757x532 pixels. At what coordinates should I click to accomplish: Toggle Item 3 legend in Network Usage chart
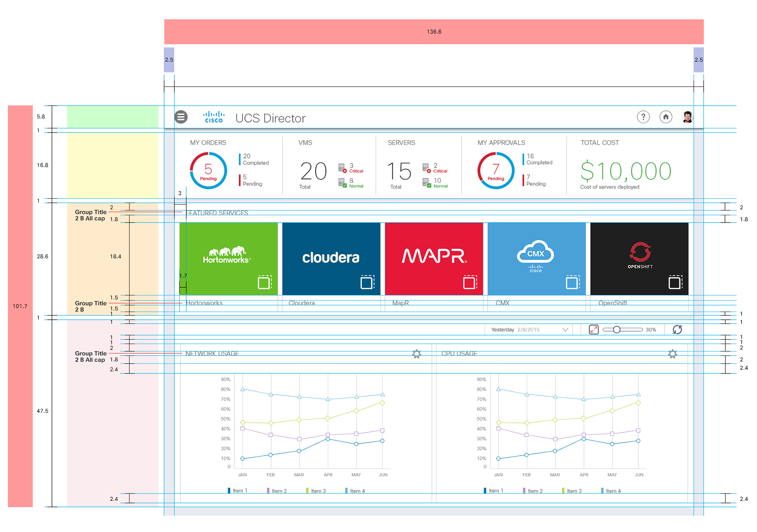pyautogui.click(x=316, y=491)
